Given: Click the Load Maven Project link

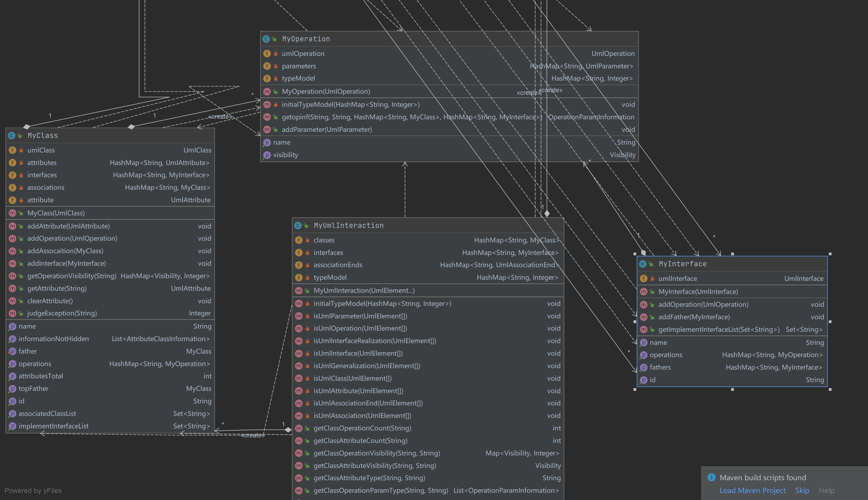Looking at the screenshot, I should tap(753, 490).
